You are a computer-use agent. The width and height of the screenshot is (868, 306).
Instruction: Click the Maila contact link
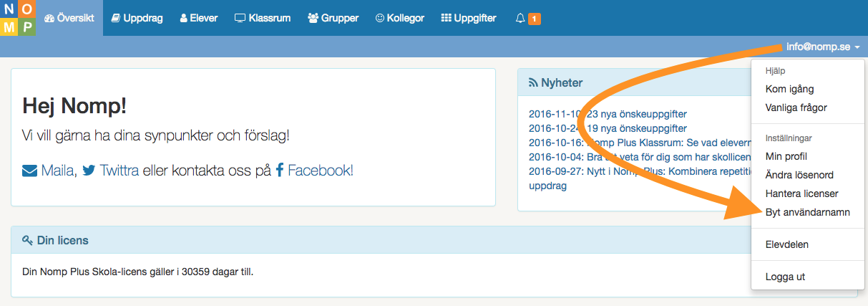(58, 171)
